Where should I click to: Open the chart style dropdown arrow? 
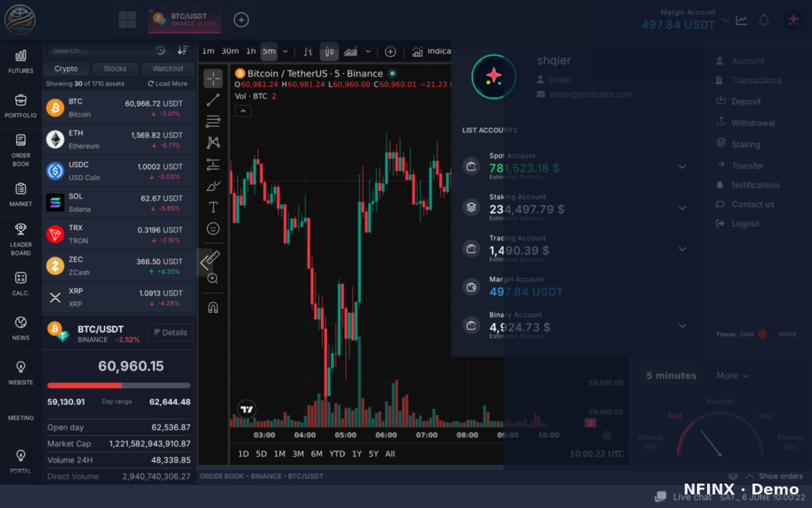pyautogui.click(x=368, y=51)
